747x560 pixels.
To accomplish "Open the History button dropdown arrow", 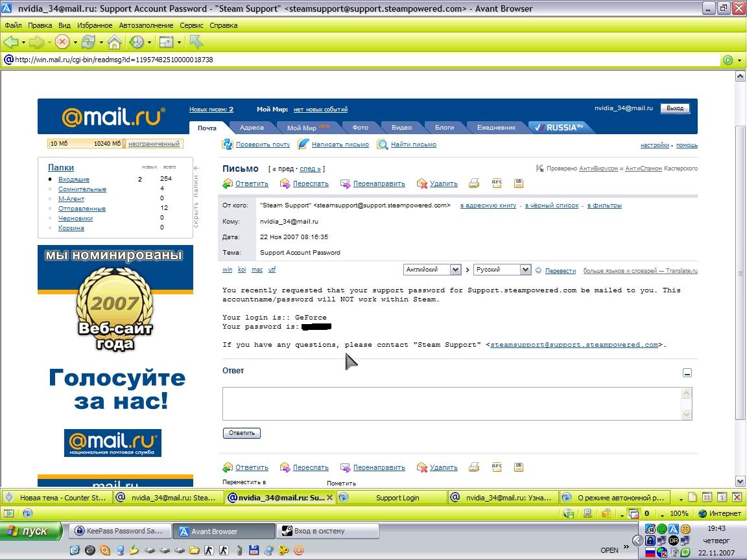I will point(149,42).
